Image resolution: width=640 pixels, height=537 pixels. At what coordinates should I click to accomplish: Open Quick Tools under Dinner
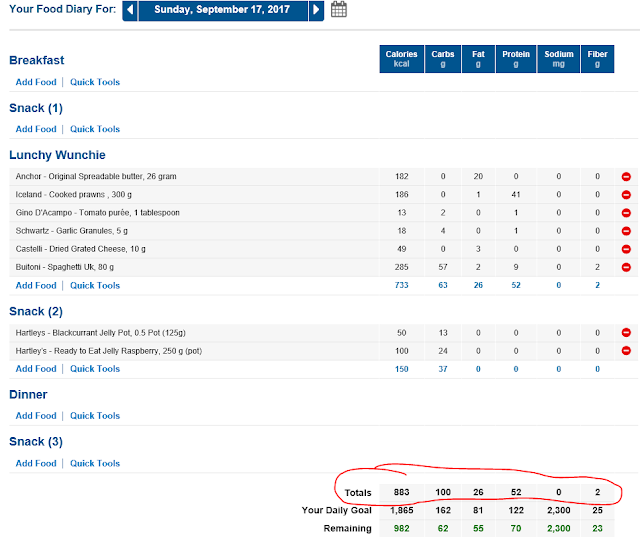[95, 416]
